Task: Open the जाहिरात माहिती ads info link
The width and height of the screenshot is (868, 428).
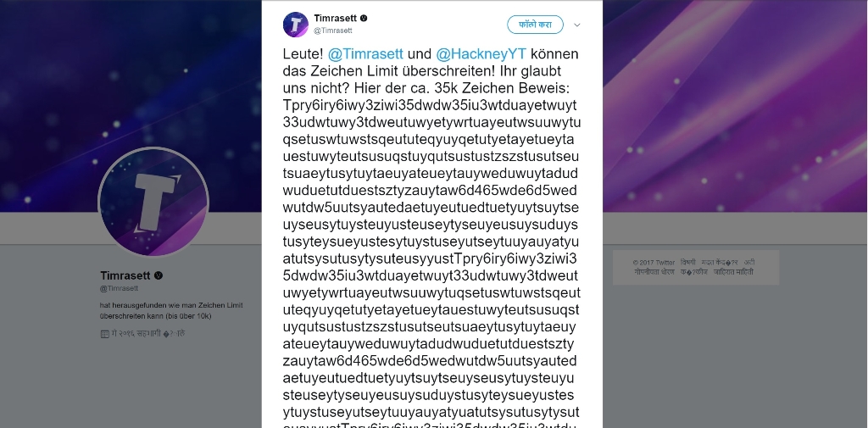Action: [735, 272]
